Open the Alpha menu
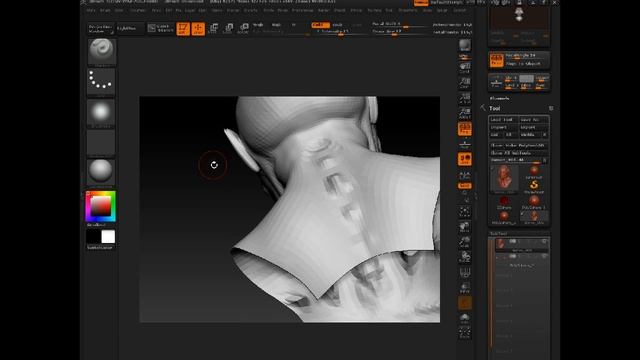640x360 pixels. click(x=91, y=10)
